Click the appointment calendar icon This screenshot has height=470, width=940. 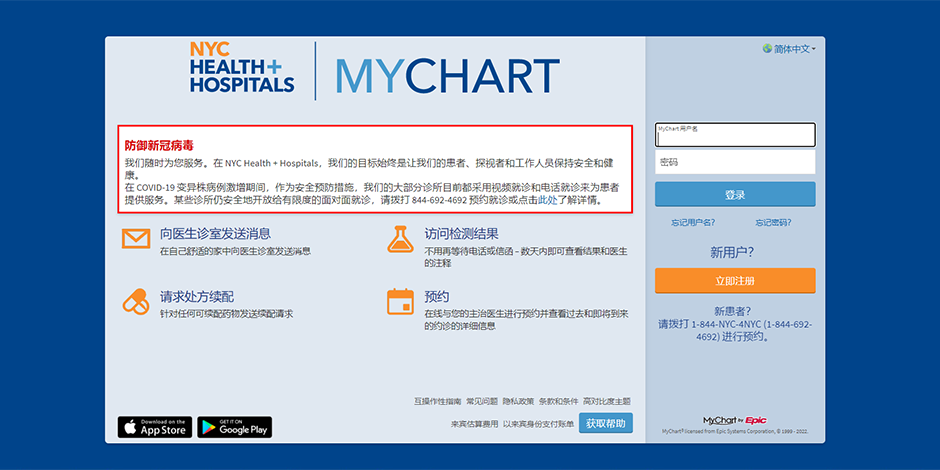(400, 301)
